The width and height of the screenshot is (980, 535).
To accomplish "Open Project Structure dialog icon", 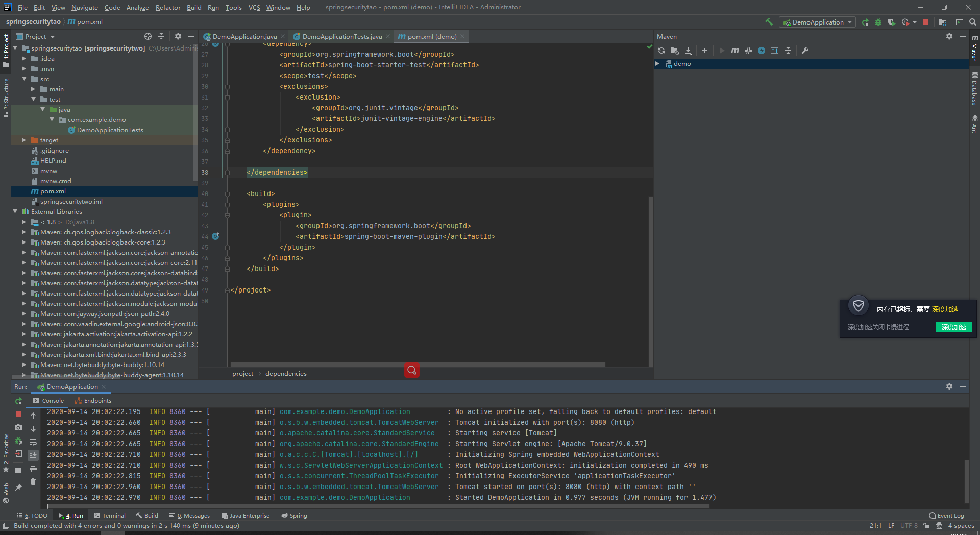I will (942, 22).
